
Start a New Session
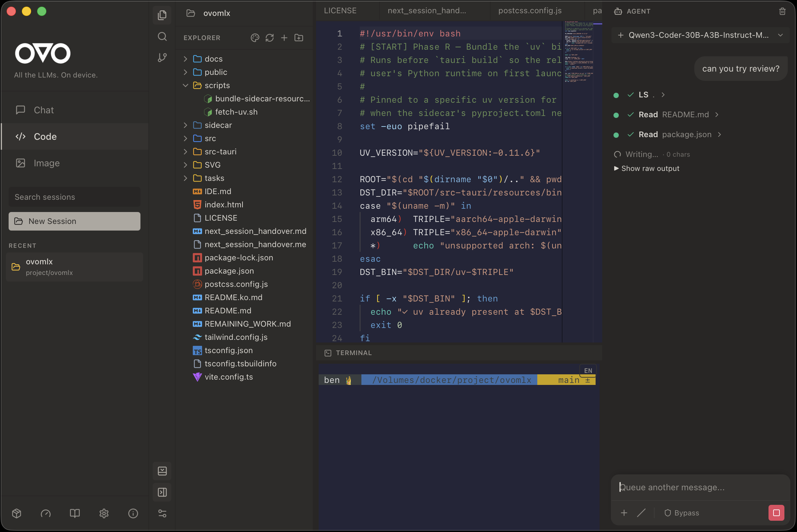74,221
